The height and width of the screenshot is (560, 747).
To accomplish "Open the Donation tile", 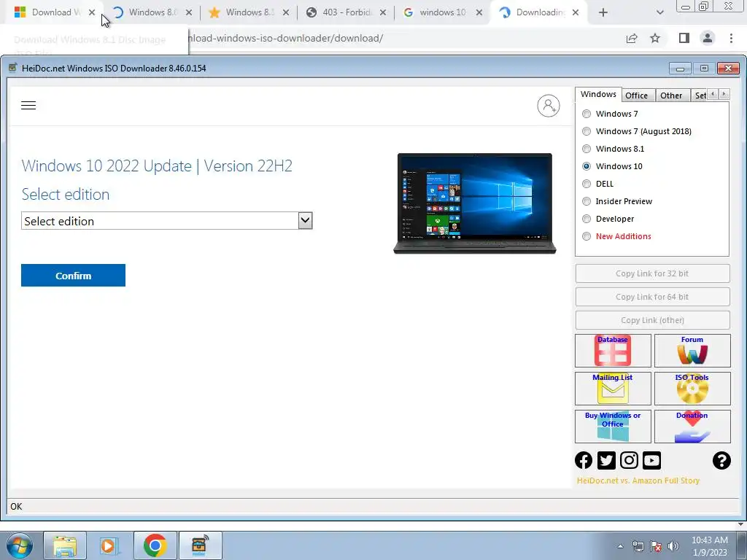I will 692,426.
